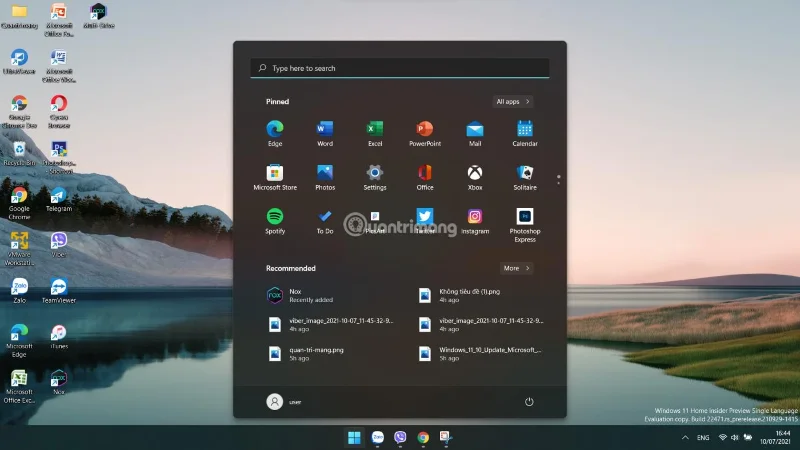Image resolution: width=800 pixels, height=450 pixels.
Task: Open the pinned Office app
Action: coord(424,177)
